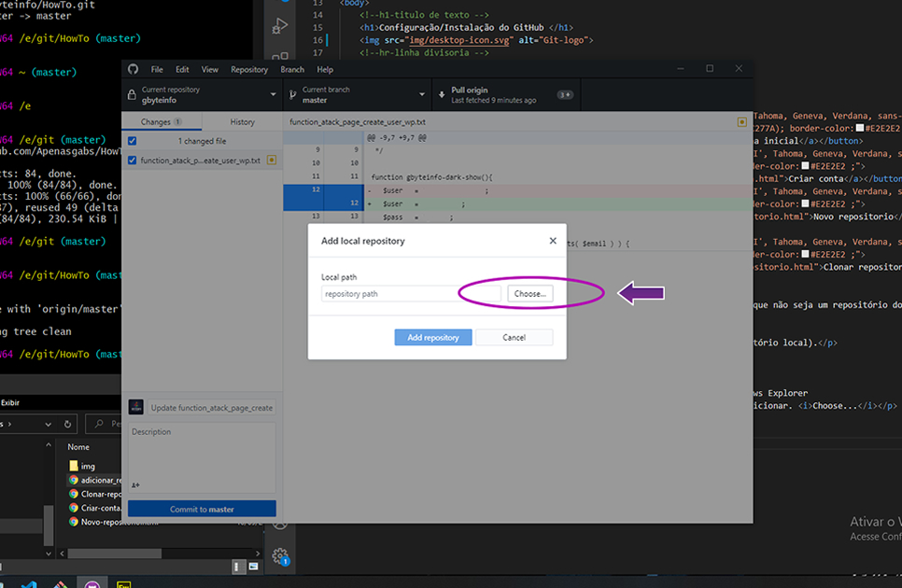Click the commit author avatar beside the summary field
This screenshot has height=588, width=902.
coord(135,407)
